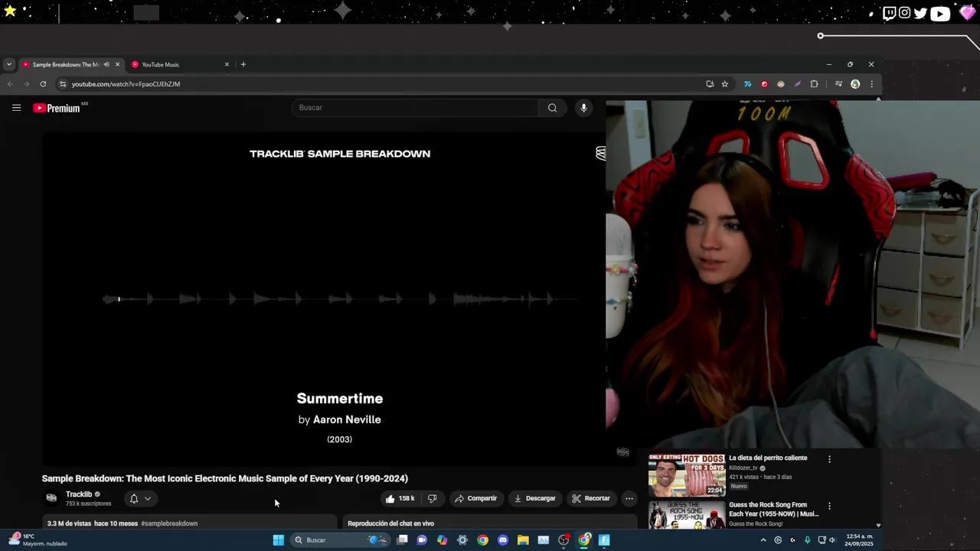Open the Copilot icon on the taskbar
The image size is (980, 551).
(442, 540)
